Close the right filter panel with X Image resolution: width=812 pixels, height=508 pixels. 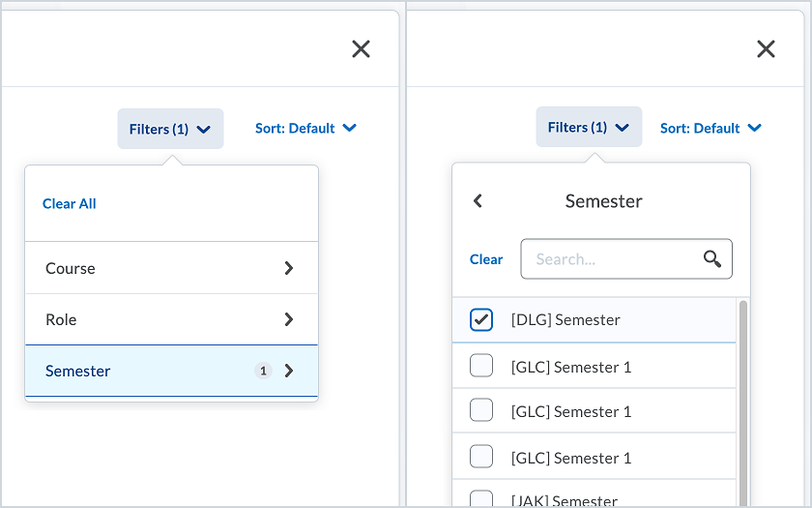click(x=766, y=49)
